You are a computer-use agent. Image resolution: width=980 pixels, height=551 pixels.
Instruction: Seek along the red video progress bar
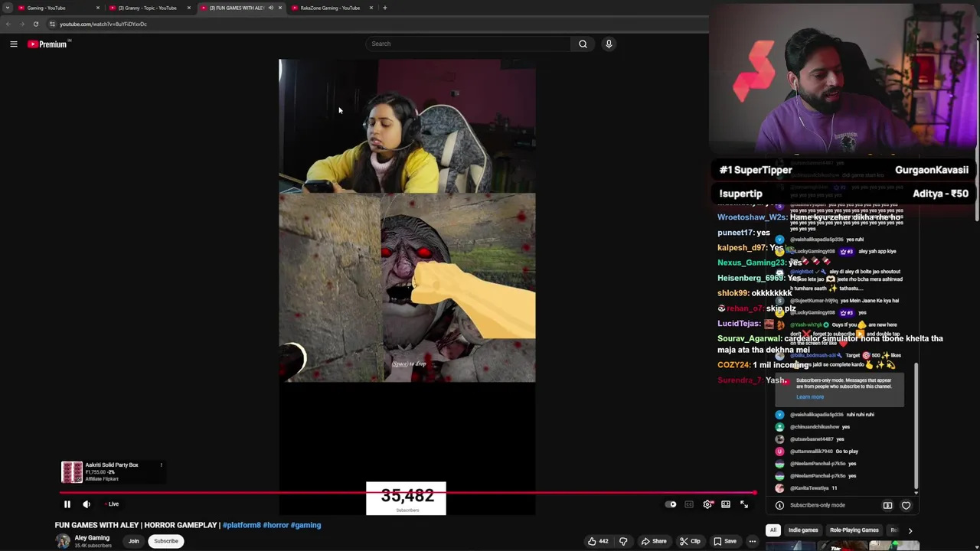pos(409,493)
